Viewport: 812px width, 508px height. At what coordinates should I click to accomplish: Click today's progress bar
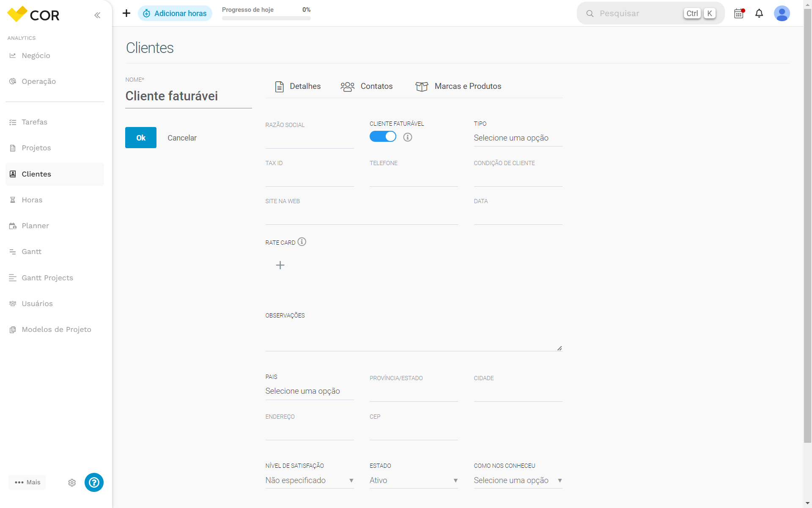click(x=266, y=18)
